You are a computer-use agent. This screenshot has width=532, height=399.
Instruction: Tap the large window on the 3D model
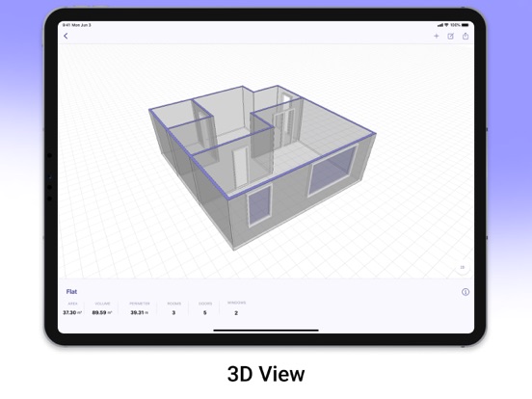[332, 171]
